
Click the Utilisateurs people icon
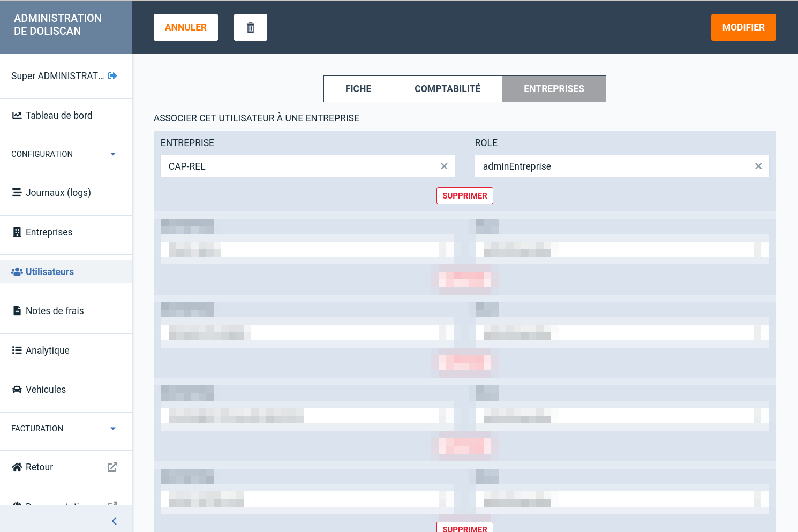click(x=17, y=272)
